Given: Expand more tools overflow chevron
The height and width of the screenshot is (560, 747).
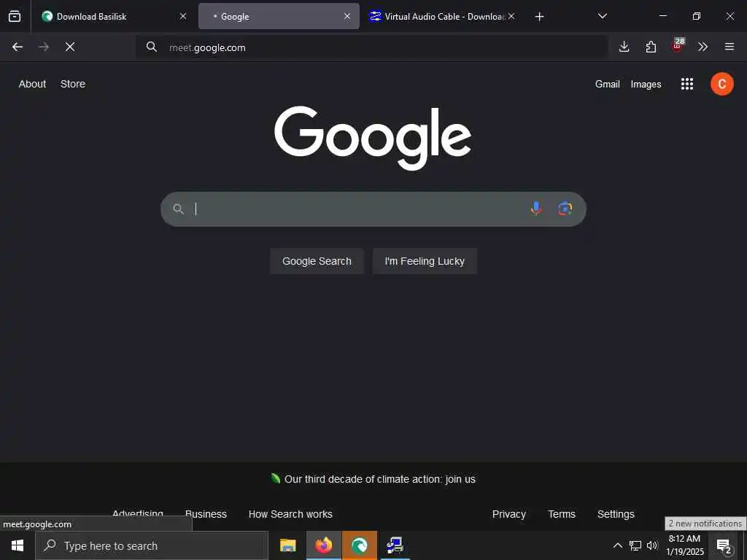Looking at the screenshot, I should 703,47.
